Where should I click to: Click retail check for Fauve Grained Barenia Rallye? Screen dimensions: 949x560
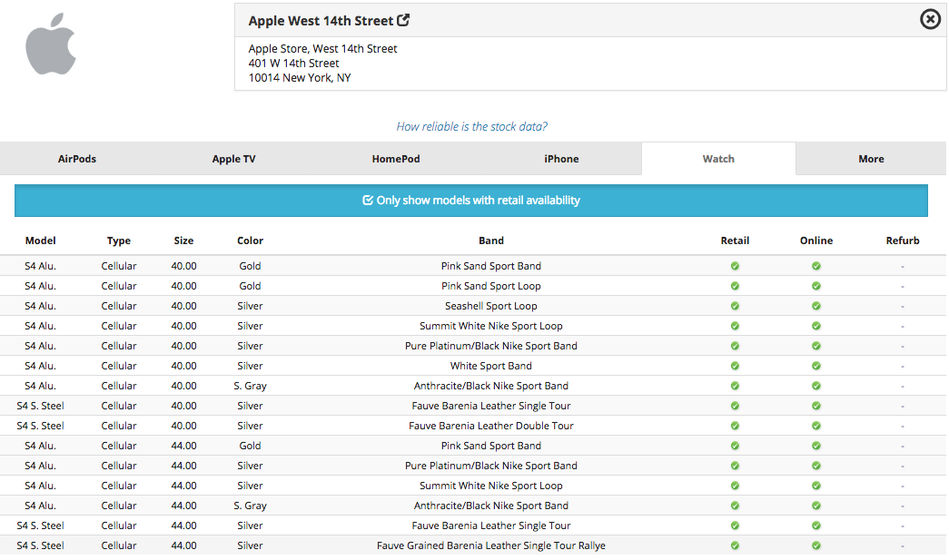tap(735, 545)
